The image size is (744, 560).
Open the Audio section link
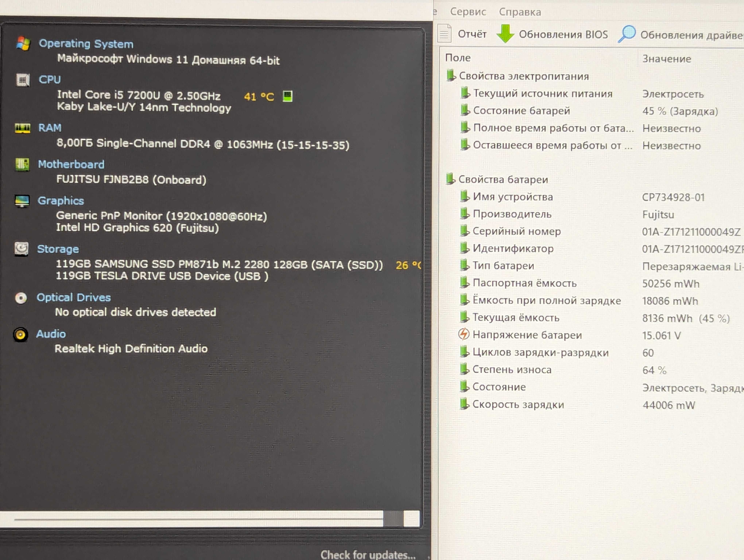click(x=51, y=334)
